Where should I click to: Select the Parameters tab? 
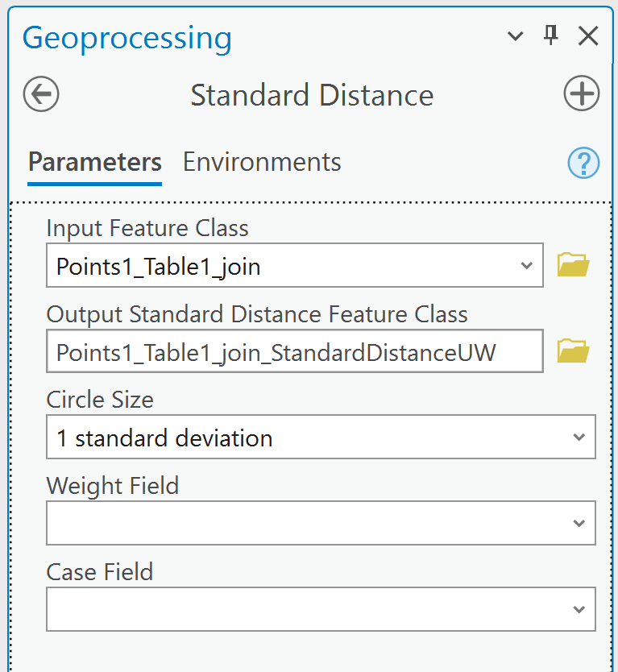point(95,162)
